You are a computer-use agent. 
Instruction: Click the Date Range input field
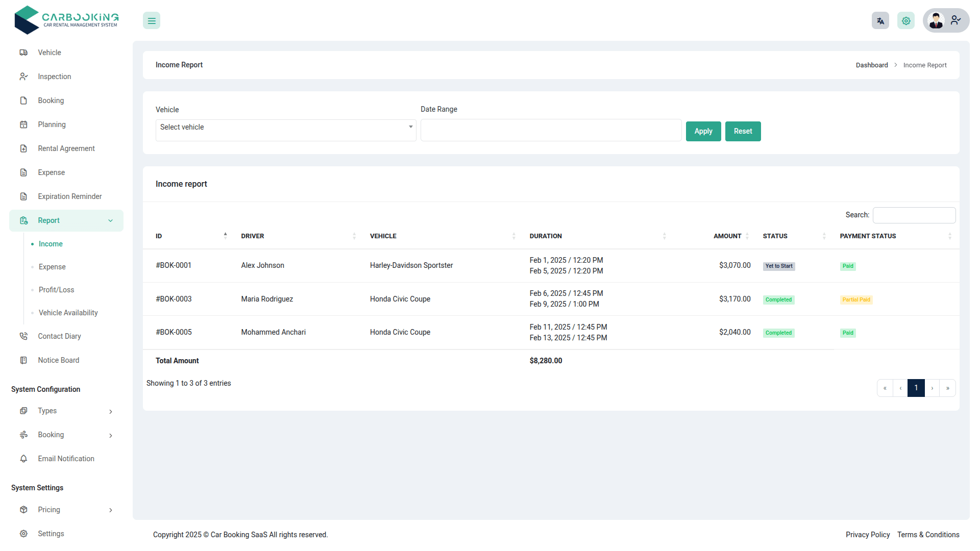550,130
